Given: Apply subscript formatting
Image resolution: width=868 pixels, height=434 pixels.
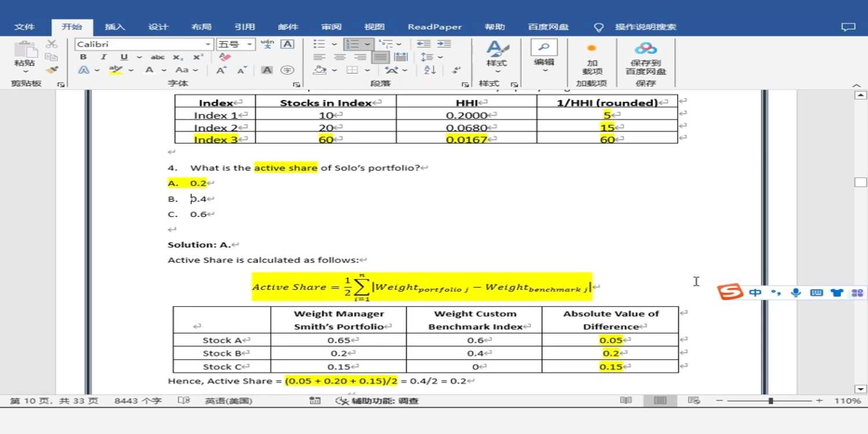Looking at the screenshot, I should point(178,57).
